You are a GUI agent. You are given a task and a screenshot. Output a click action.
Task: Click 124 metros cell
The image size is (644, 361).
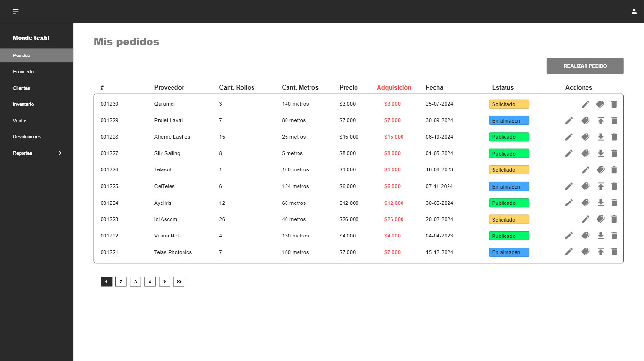pyautogui.click(x=295, y=186)
